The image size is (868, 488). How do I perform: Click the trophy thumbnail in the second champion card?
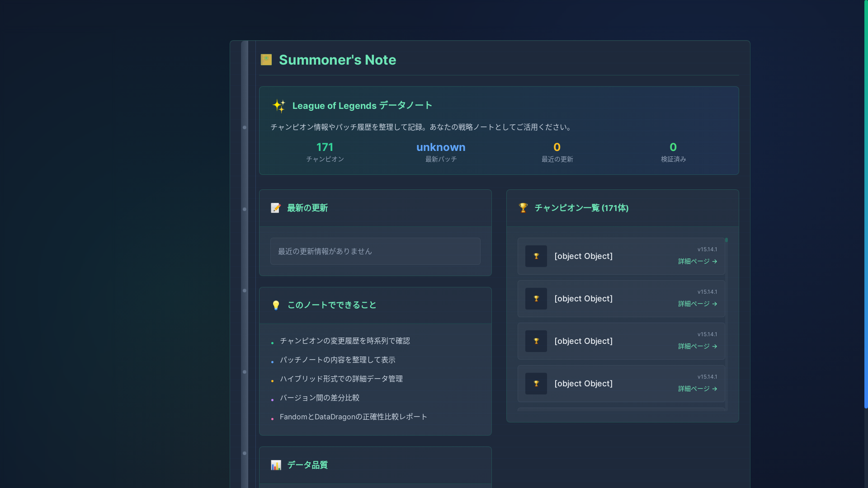[536, 299]
